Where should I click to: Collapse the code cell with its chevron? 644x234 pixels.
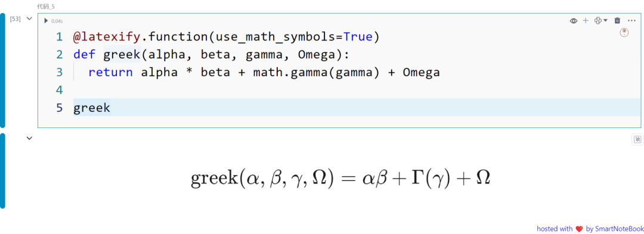[29, 19]
